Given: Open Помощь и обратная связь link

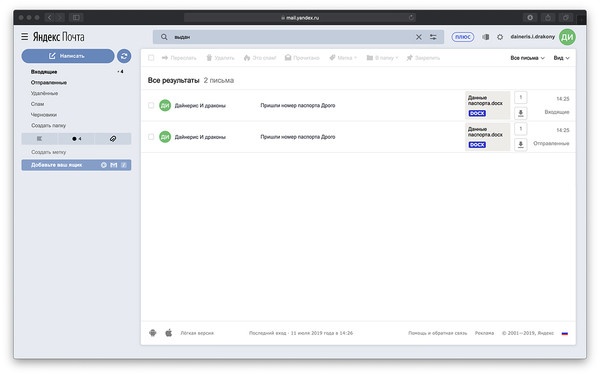Looking at the screenshot, I should 437,333.
